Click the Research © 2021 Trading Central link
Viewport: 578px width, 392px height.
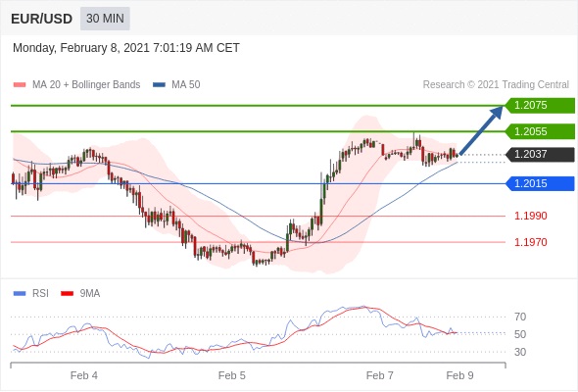pos(496,85)
